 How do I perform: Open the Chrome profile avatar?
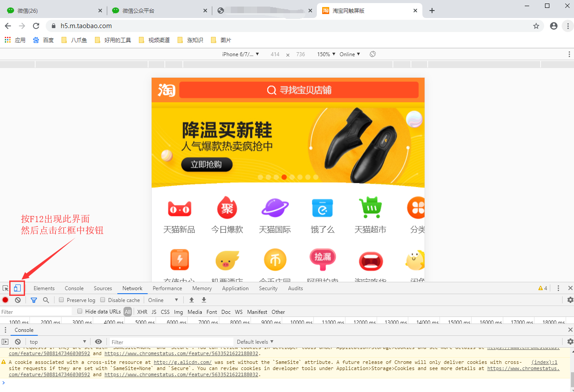[554, 26]
